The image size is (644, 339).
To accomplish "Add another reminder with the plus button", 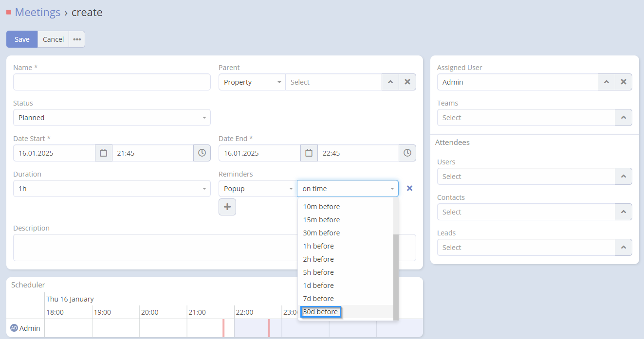I will point(227,207).
